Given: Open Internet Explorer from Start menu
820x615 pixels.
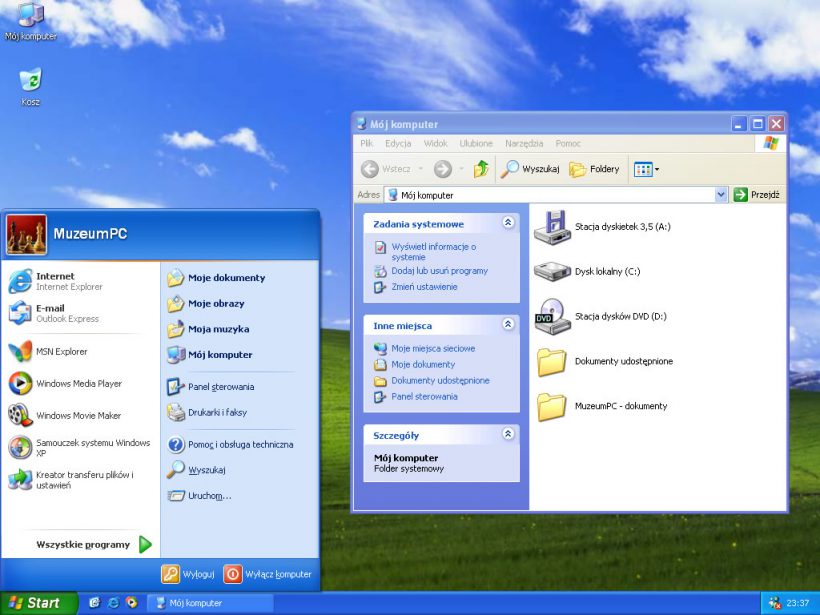Looking at the screenshot, I should 69,281.
